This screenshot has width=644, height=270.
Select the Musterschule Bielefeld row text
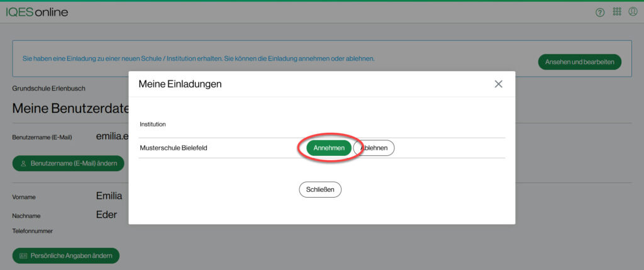pos(174,148)
